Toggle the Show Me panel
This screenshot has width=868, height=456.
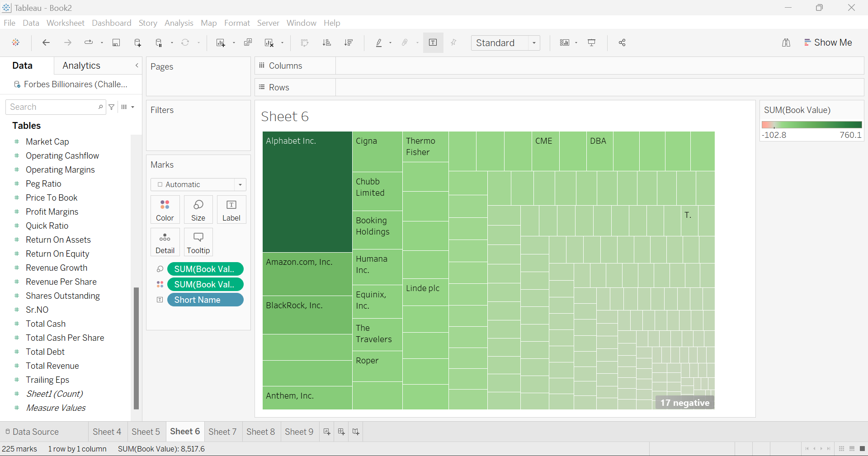828,42
